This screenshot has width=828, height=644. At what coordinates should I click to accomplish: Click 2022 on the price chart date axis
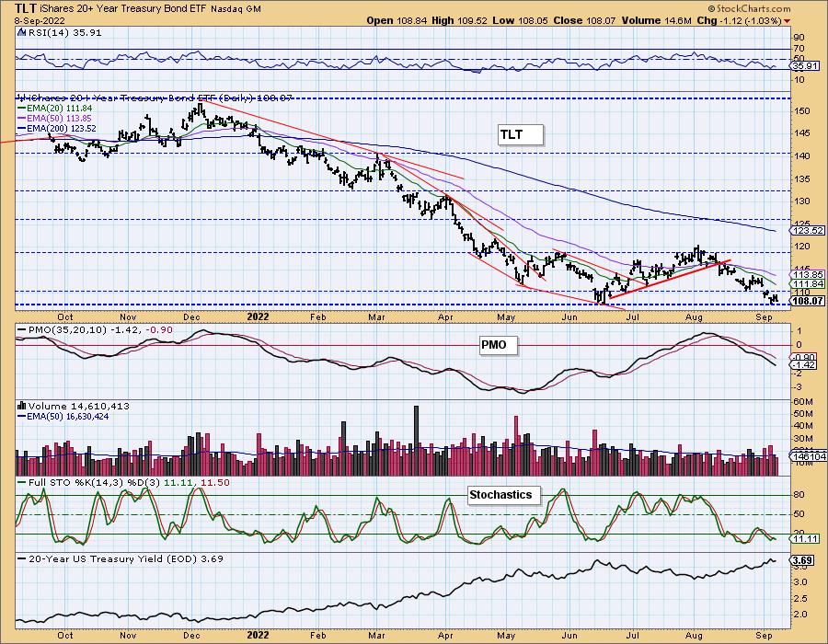259,316
